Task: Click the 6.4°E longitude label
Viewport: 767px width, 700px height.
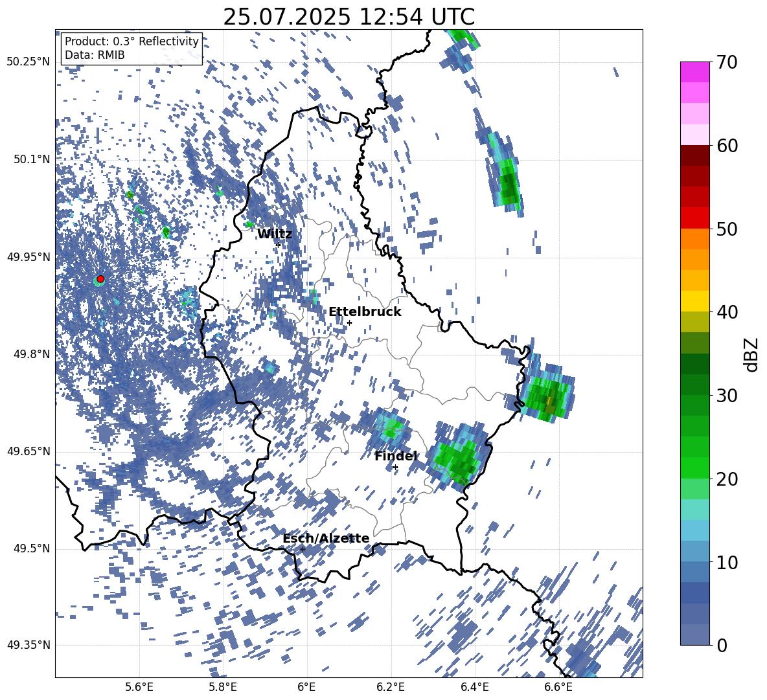Action: pyautogui.click(x=474, y=687)
